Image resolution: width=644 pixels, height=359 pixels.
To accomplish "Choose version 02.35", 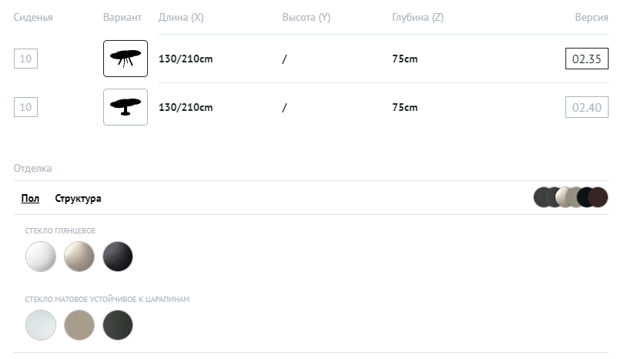I will pos(586,59).
